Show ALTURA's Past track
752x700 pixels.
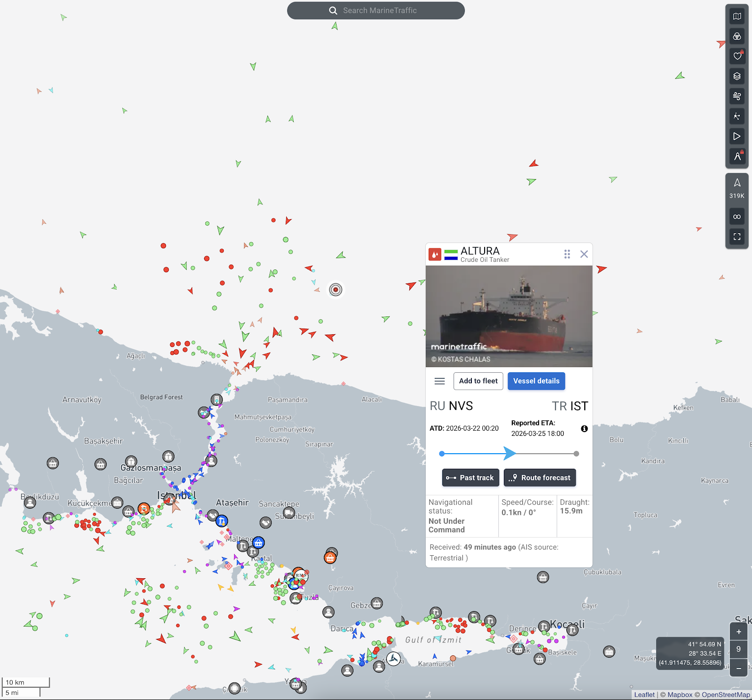click(470, 478)
